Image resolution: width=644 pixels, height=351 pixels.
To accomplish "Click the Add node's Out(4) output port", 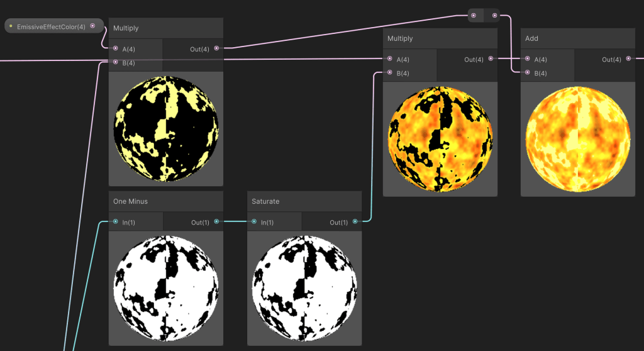I will (628, 59).
